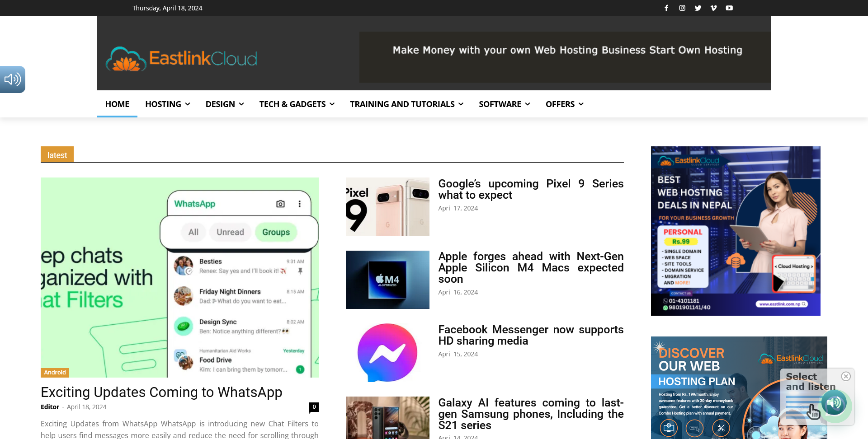Go to the Home menu item
This screenshot has height=439, width=868.
(x=117, y=104)
